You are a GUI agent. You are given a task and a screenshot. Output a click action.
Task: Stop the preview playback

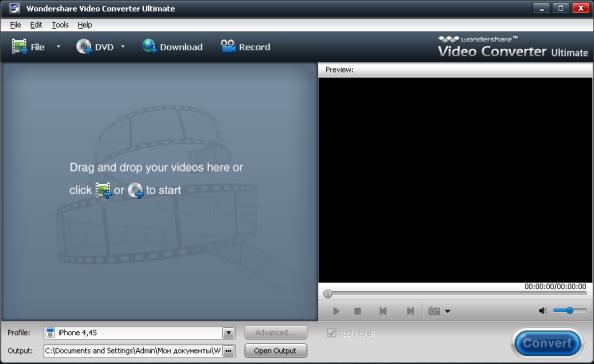(x=357, y=311)
